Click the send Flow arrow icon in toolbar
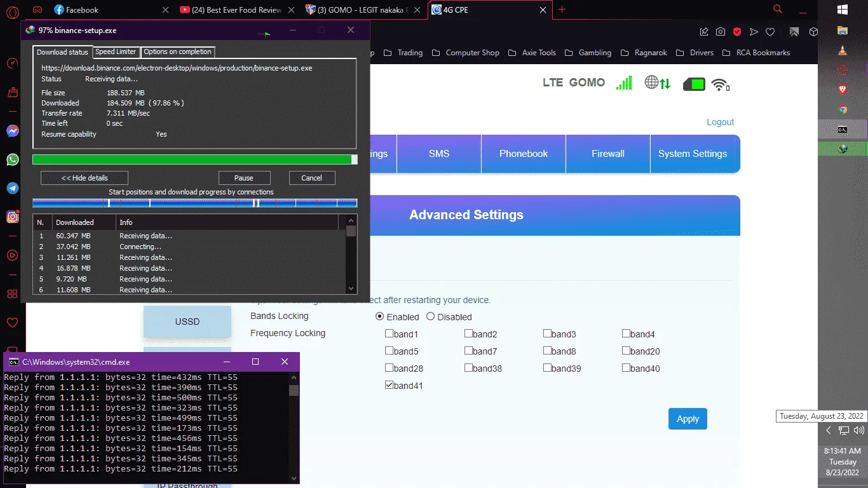The width and height of the screenshot is (868, 488). [754, 32]
